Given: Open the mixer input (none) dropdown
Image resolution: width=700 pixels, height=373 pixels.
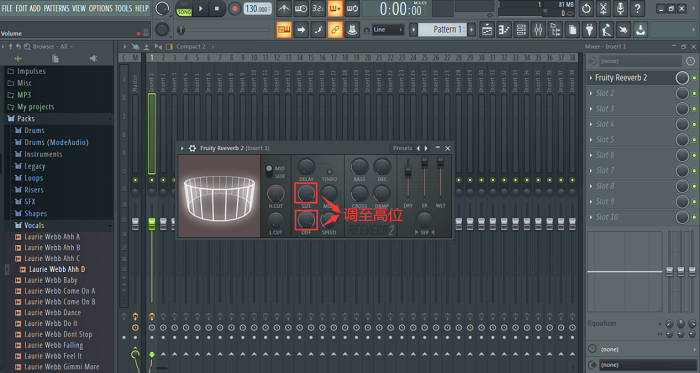Looking at the screenshot, I should pyautogui.click(x=639, y=61).
